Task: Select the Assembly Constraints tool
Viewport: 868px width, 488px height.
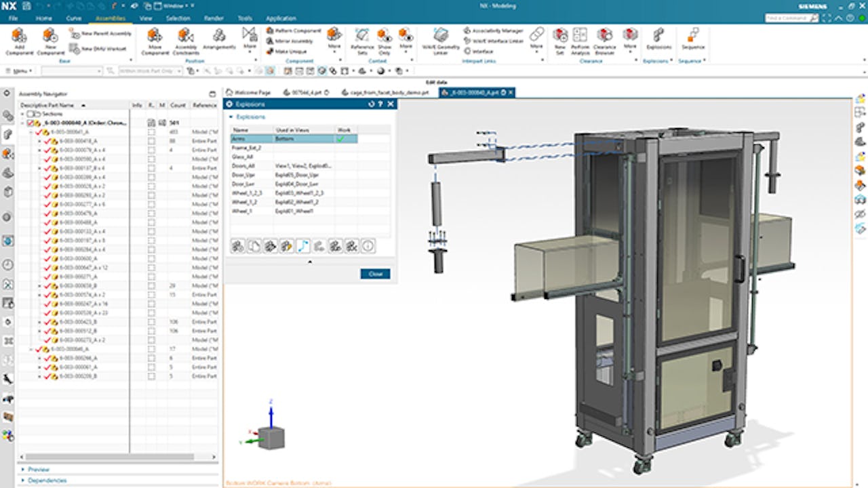Action: 186,36
